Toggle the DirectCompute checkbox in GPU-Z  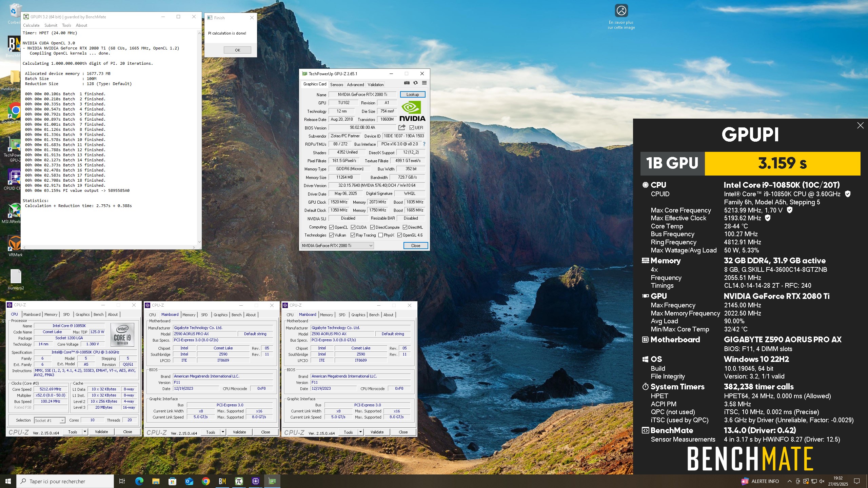coord(372,227)
